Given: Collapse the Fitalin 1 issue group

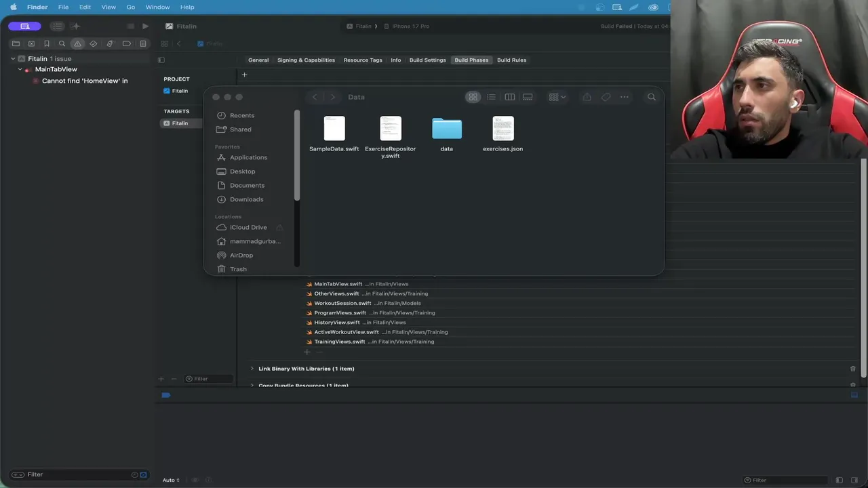Looking at the screenshot, I should (x=13, y=59).
